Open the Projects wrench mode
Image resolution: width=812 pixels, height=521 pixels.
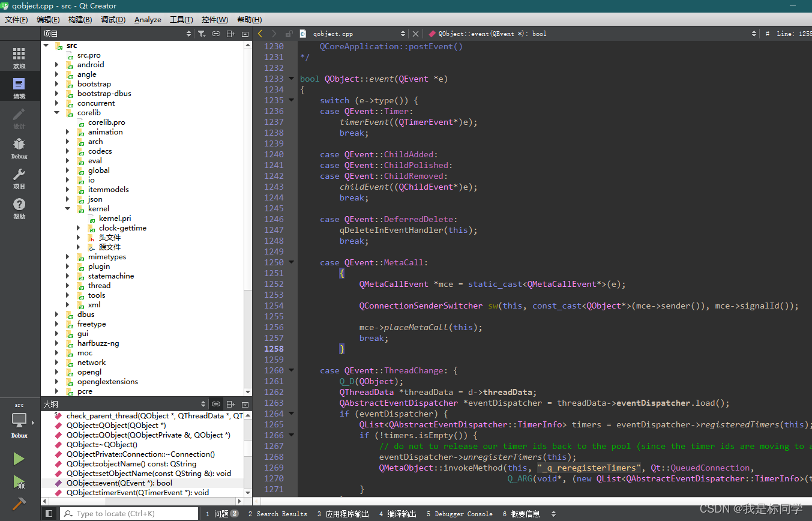click(19, 178)
